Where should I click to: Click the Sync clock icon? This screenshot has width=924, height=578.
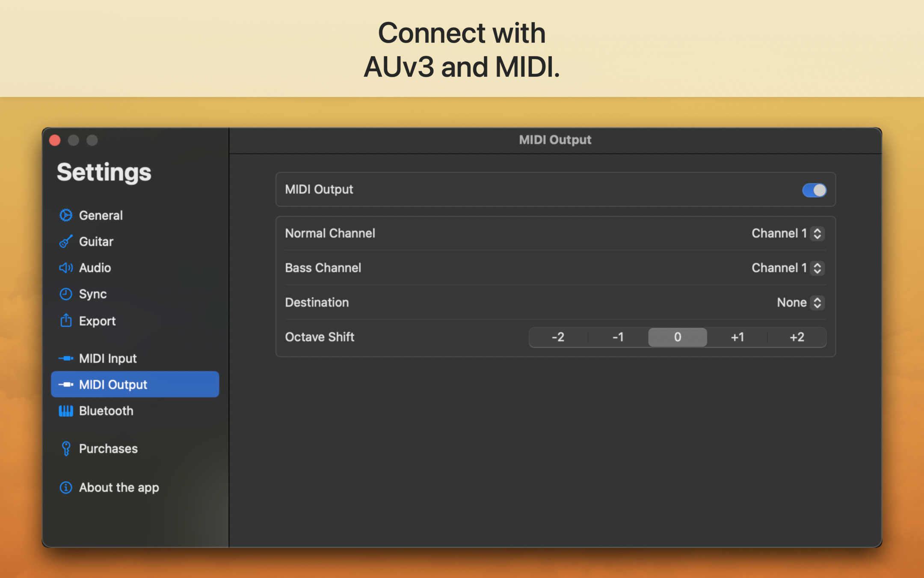click(x=65, y=294)
